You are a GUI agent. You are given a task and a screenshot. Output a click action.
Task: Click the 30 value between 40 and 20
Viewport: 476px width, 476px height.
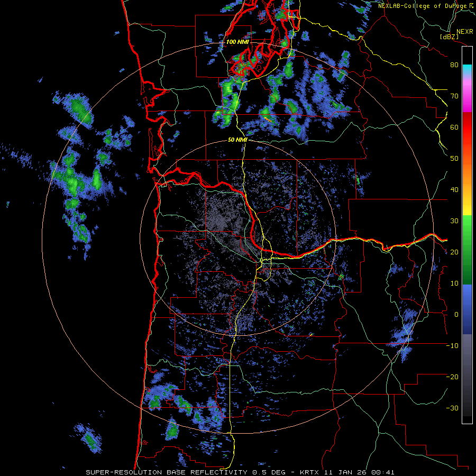(454, 221)
